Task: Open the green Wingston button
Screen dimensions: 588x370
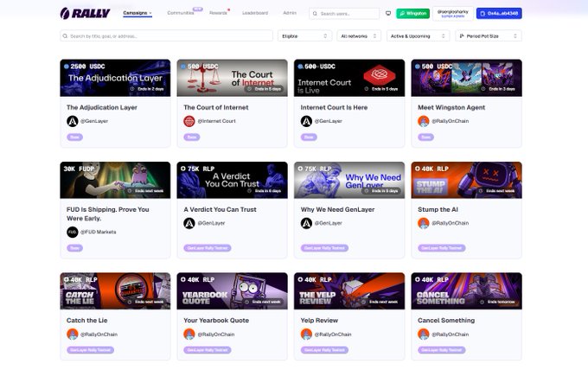Action: pyautogui.click(x=412, y=14)
